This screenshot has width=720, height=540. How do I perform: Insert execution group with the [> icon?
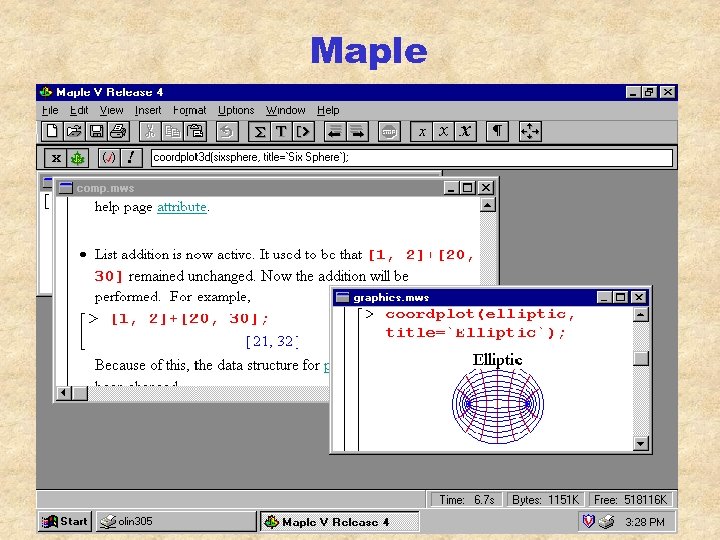tap(304, 131)
